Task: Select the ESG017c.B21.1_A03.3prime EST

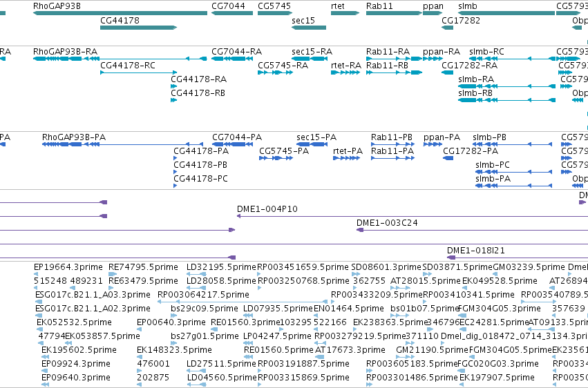Action: (x=39, y=302)
